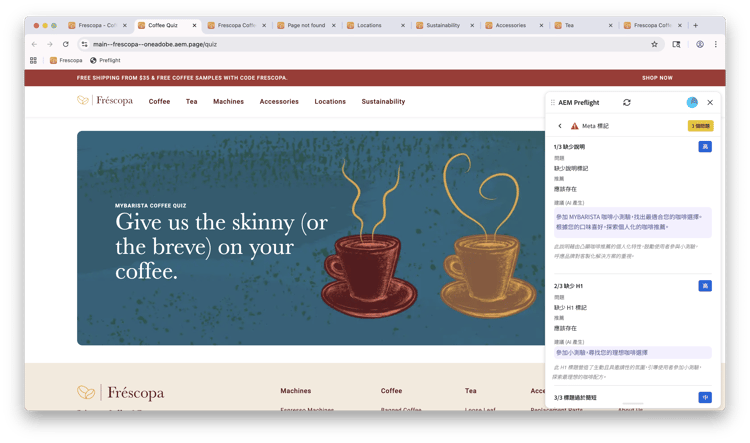Open the Coffee navigation menu

pos(159,101)
